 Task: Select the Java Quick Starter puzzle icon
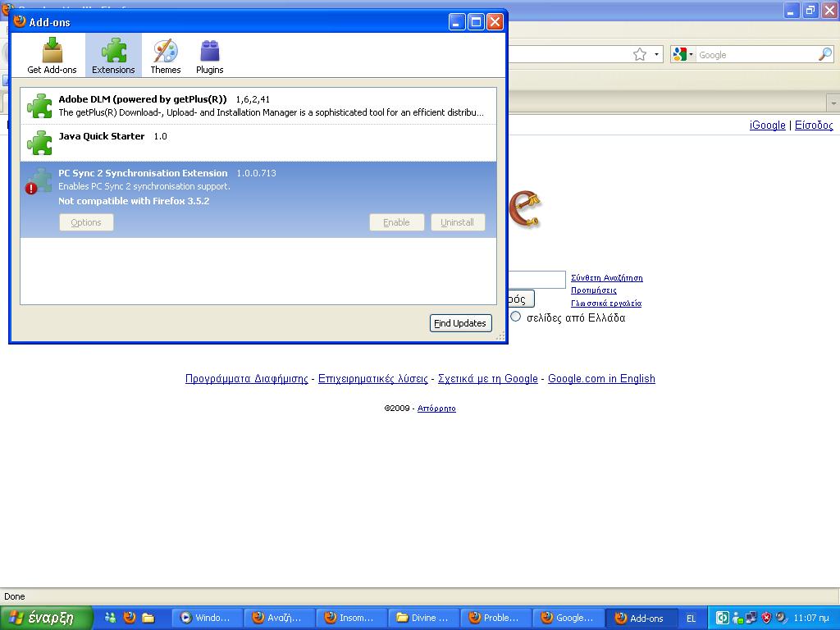(x=39, y=143)
